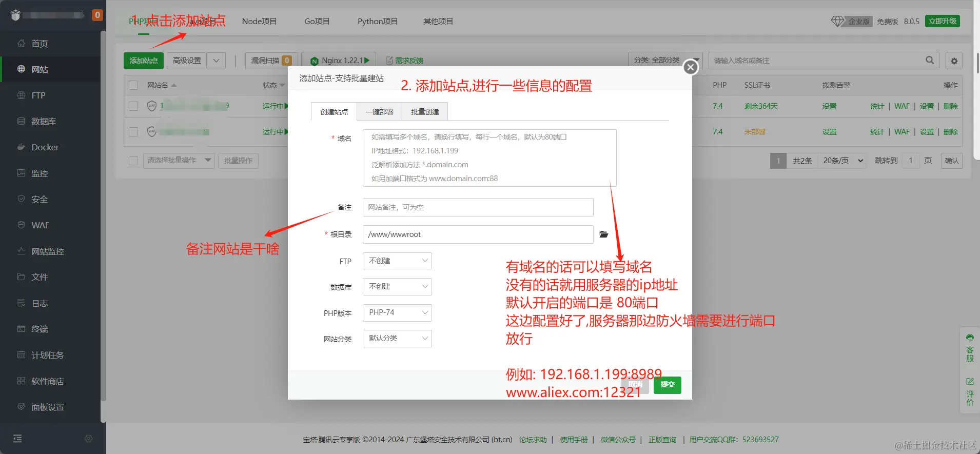Open 首页 from the sidebar

click(40, 44)
